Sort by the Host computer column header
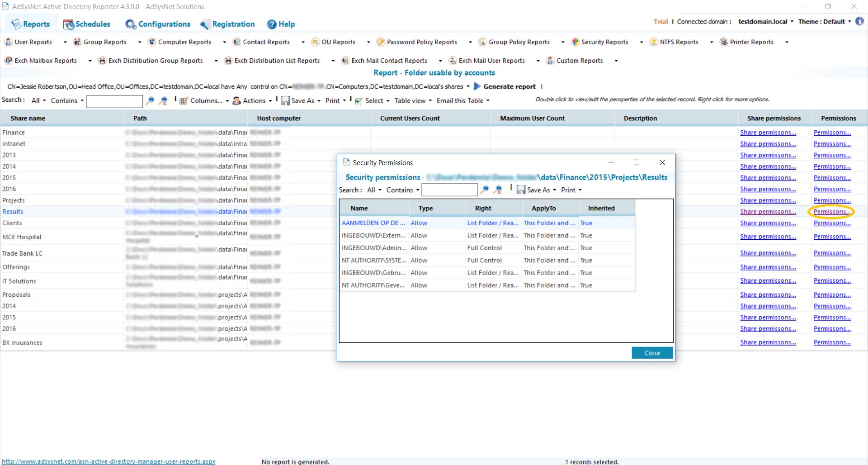 click(x=309, y=118)
